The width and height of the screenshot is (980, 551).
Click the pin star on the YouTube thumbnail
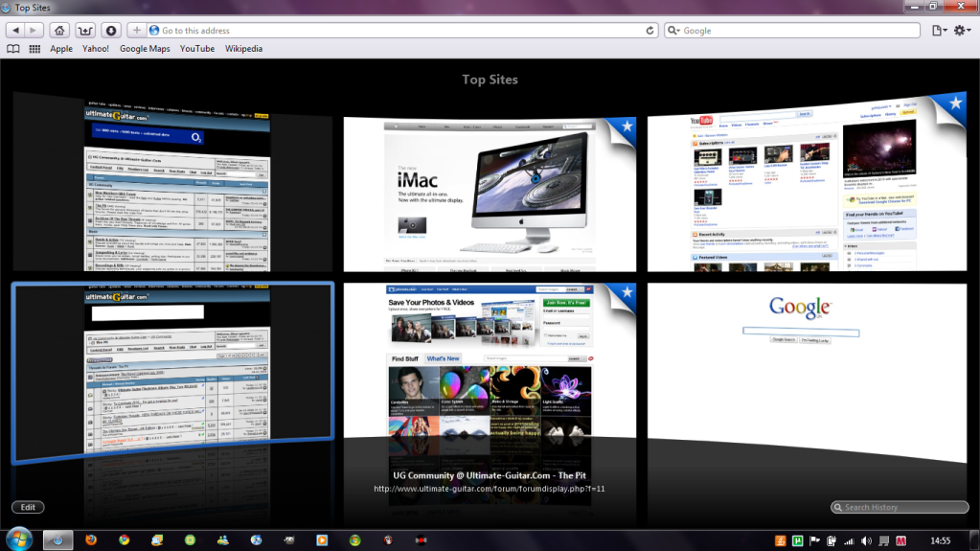point(955,103)
